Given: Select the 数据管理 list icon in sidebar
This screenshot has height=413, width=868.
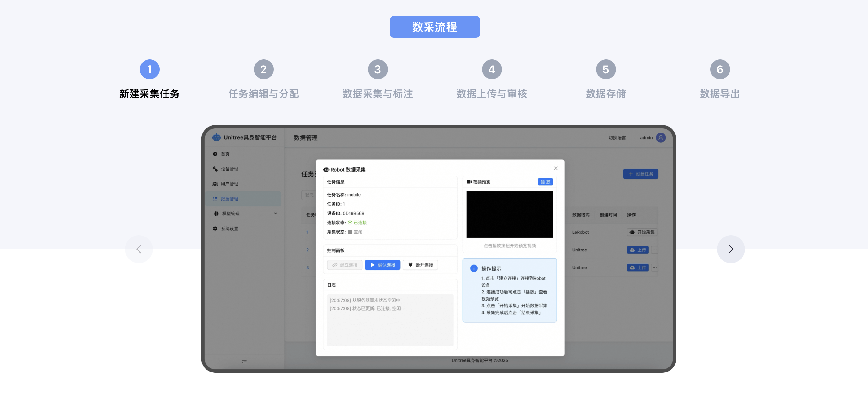Looking at the screenshot, I should pos(215,198).
